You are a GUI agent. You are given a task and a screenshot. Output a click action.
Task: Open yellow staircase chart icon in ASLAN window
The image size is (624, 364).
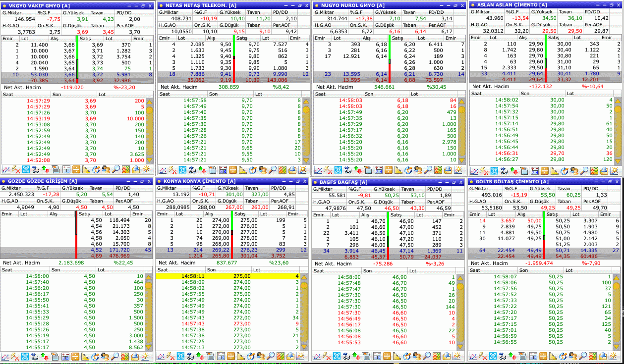click(555, 171)
